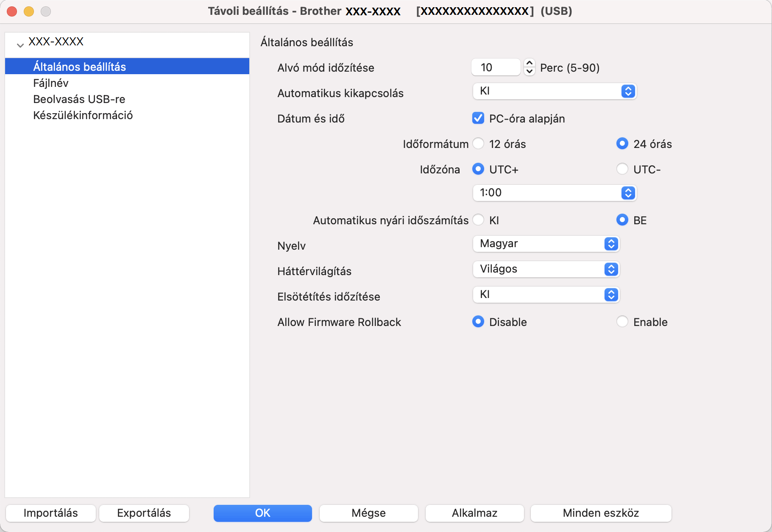Open the Háttérvilágítás brightness dropdown

[546, 269]
